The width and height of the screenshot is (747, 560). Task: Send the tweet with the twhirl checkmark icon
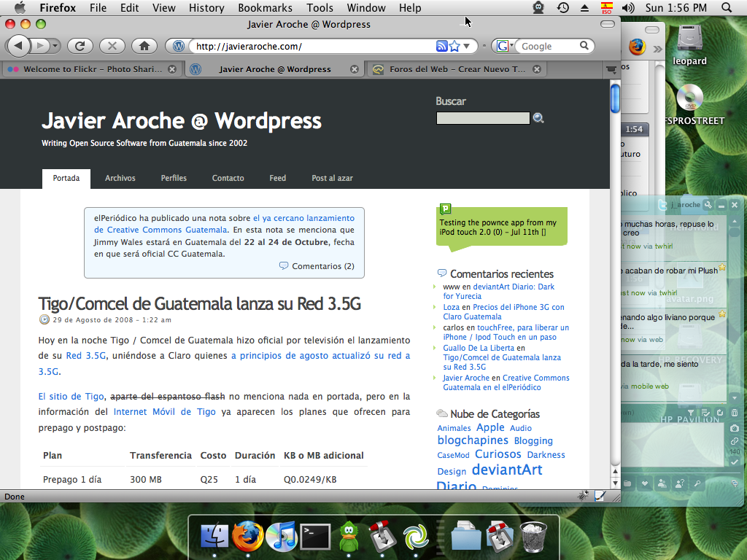click(735, 462)
